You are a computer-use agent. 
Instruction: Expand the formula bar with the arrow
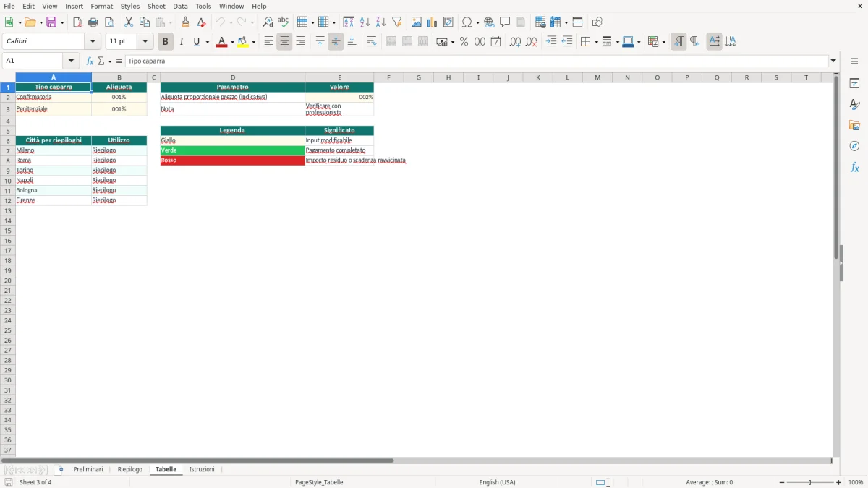(x=833, y=61)
